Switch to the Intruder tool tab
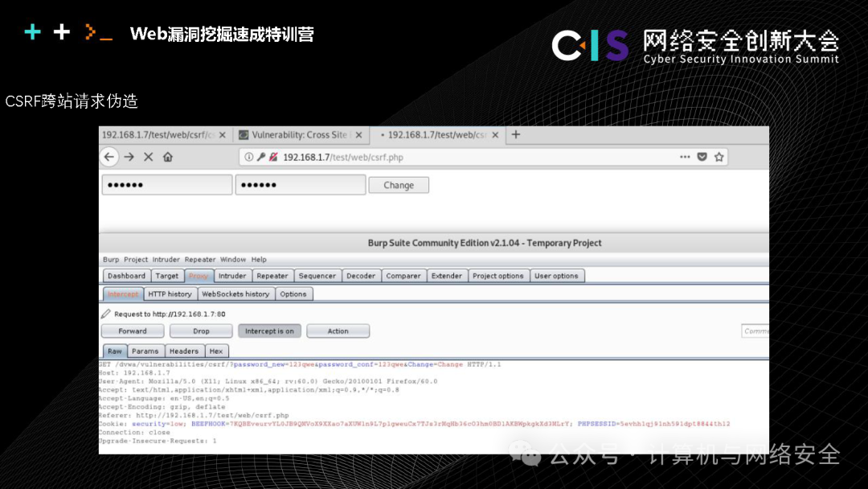The height and width of the screenshot is (489, 868). click(x=232, y=276)
